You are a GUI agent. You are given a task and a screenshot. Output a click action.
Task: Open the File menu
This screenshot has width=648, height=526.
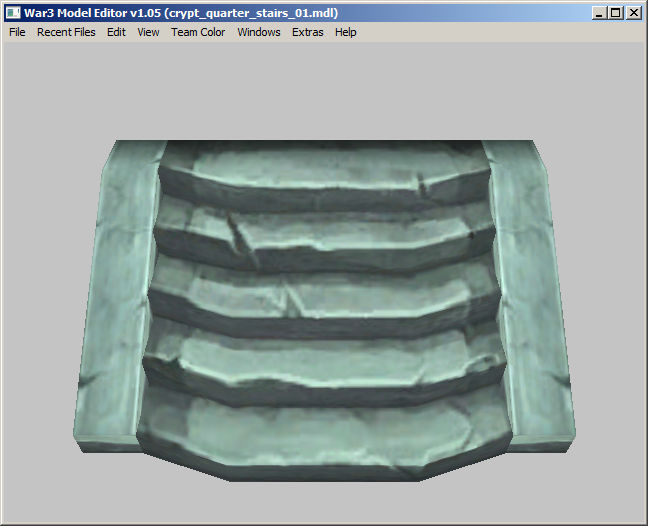click(x=17, y=32)
